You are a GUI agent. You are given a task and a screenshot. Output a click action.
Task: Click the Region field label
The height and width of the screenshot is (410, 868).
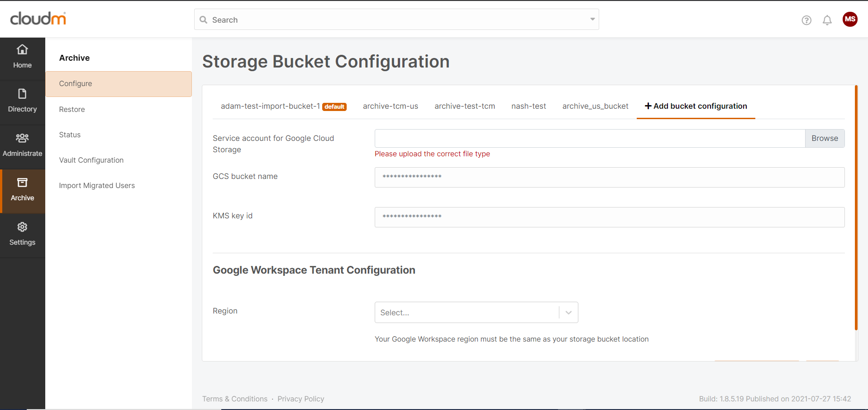[x=225, y=311]
